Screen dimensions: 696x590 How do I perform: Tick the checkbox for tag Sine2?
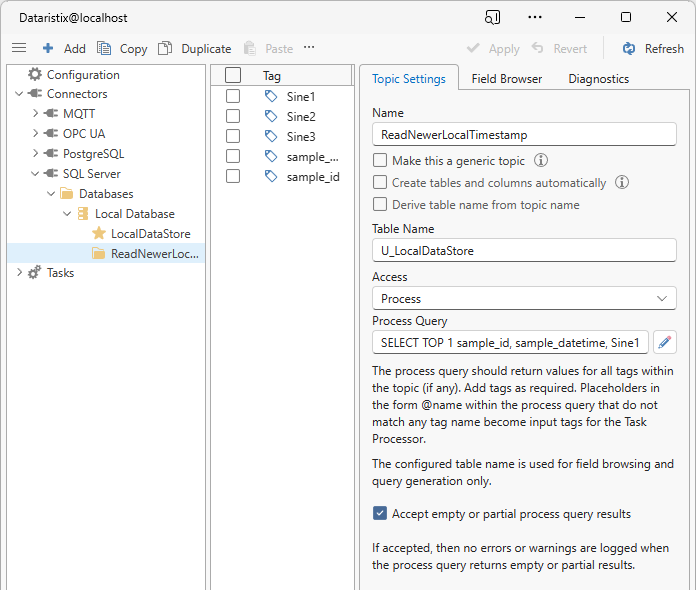233,116
